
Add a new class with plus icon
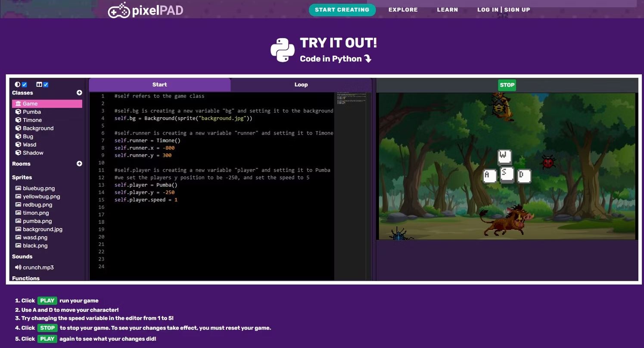pyautogui.click(x=79, y=93)
